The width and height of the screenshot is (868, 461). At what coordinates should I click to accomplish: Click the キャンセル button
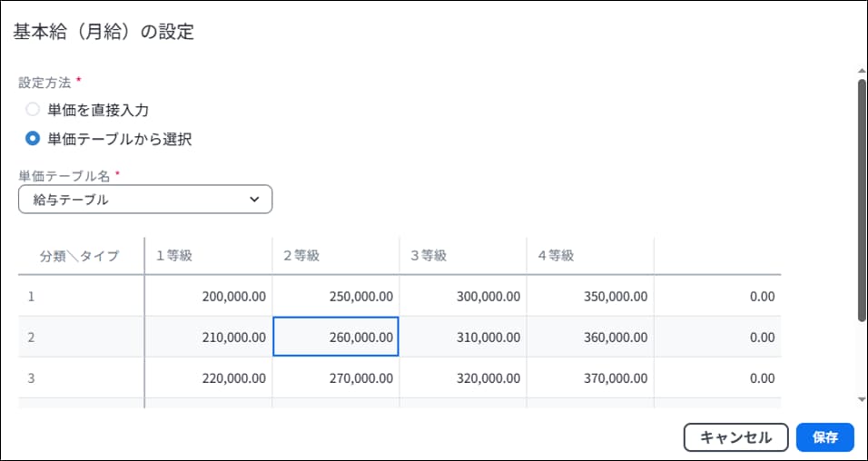(735, 437)
